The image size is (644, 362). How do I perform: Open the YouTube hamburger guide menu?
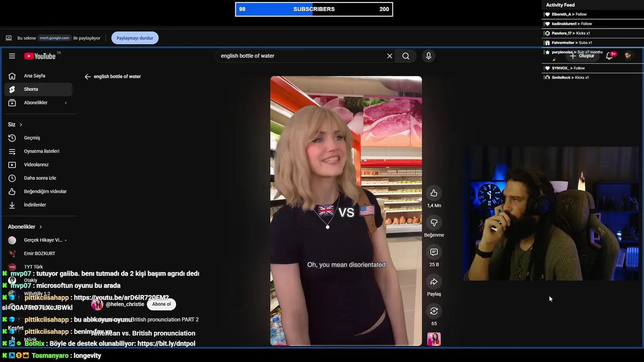[12, 56]
